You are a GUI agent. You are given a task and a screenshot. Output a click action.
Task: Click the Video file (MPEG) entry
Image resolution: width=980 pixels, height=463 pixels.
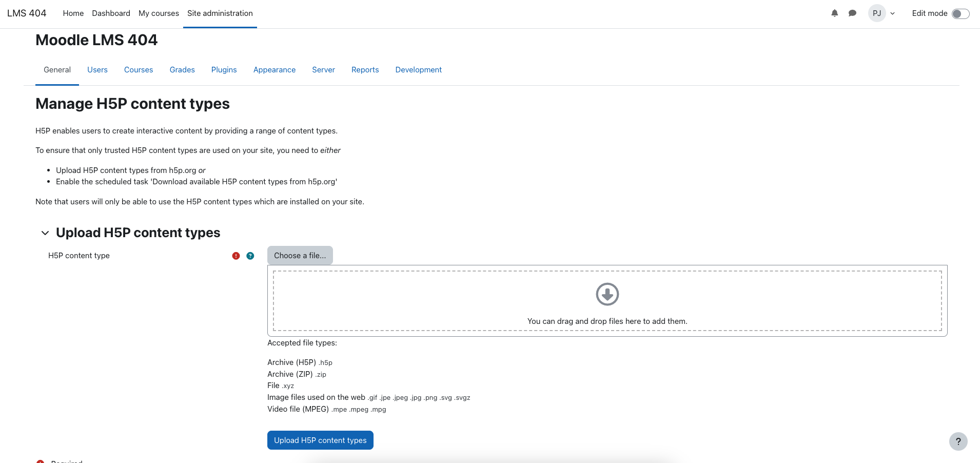point(327,409)
